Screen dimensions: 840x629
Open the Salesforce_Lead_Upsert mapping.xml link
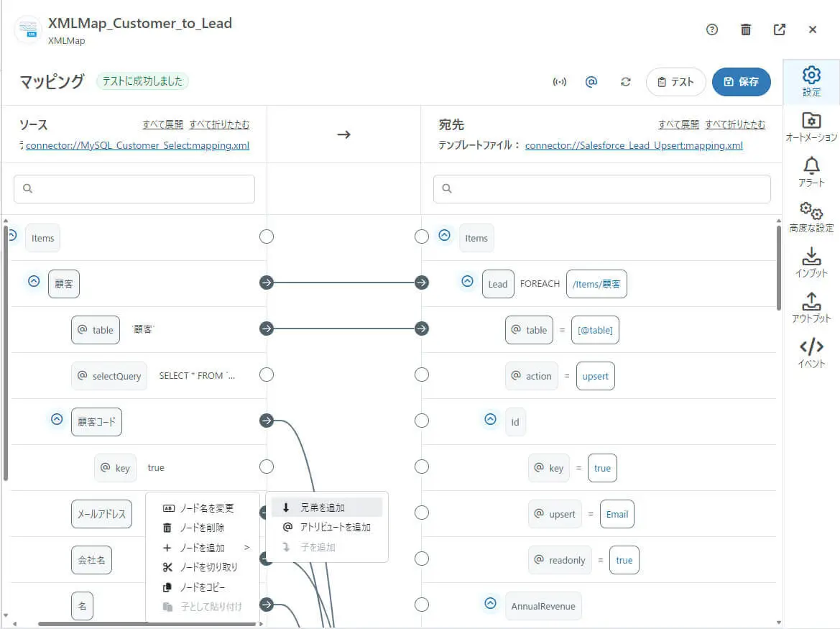click(634, 145)
